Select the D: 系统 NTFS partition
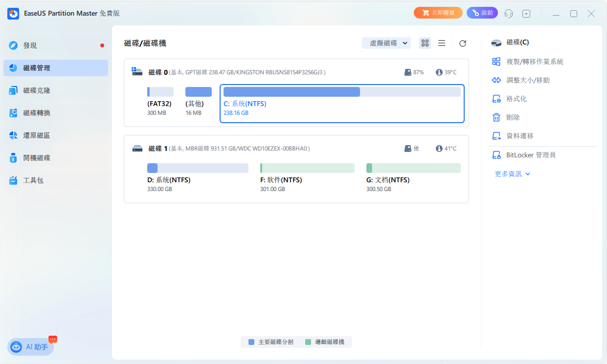This screenshot has width=607, height=364. pyautogui.click(x=198, y=178)
